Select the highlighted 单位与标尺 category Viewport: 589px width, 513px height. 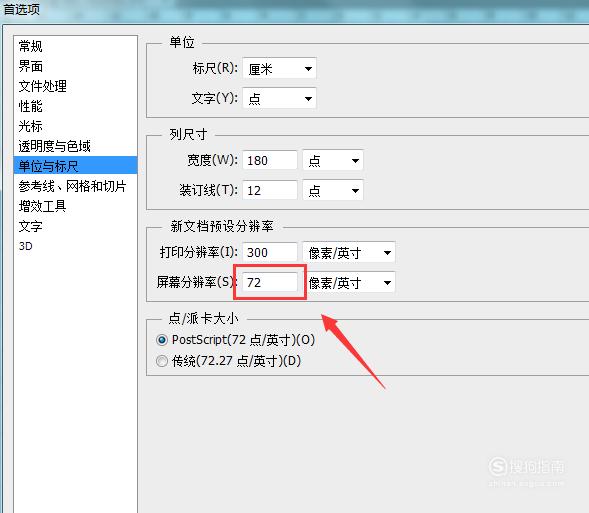point(76,166)
